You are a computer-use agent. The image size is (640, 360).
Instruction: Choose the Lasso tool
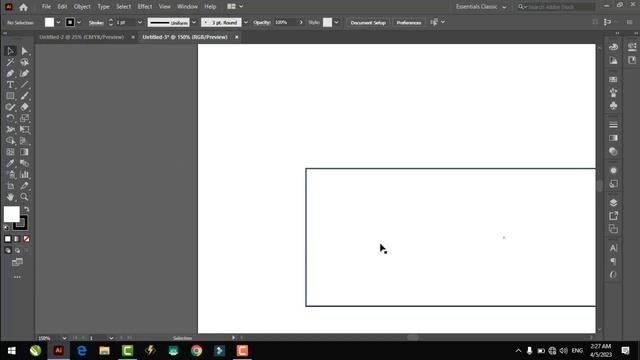[x=24, y=62]
